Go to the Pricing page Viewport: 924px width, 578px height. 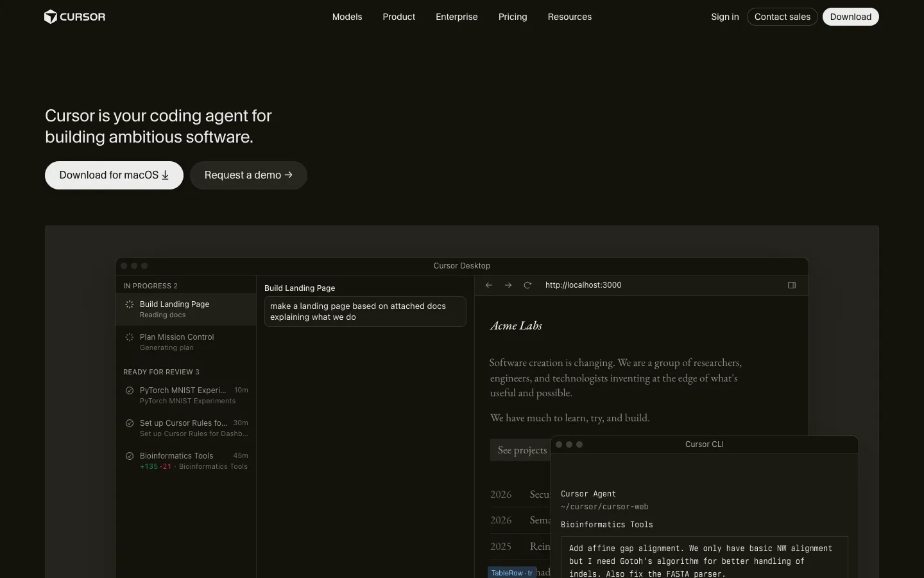pyautogui.click(x=513, y=17)
